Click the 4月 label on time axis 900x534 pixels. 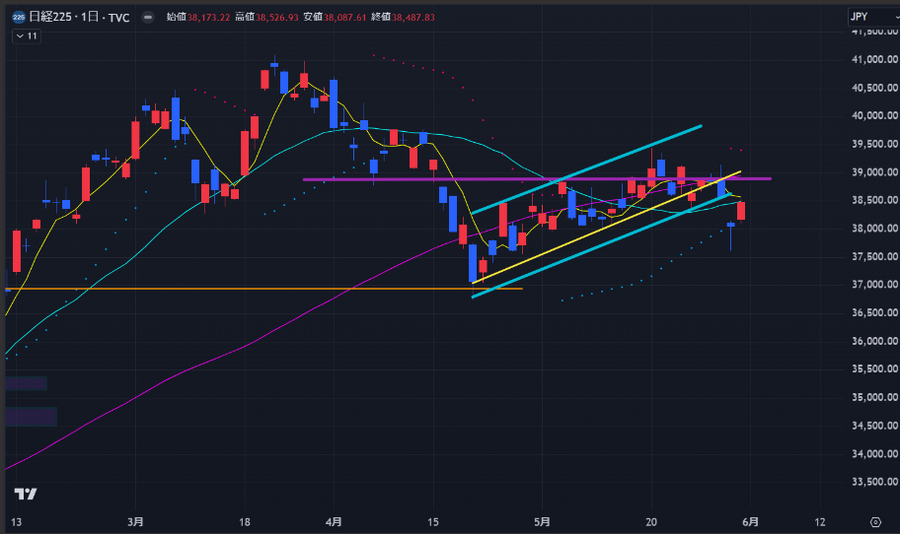click(335, 522)
